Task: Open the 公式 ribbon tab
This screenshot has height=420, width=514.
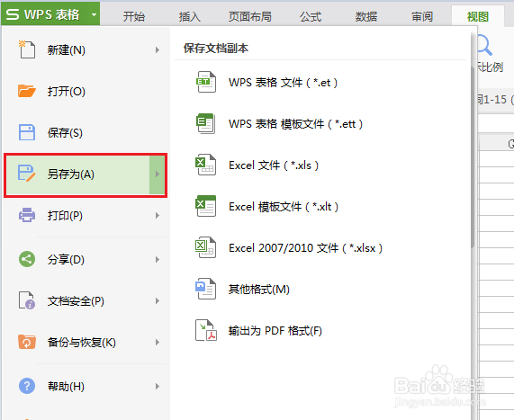Action: point(311,16)
